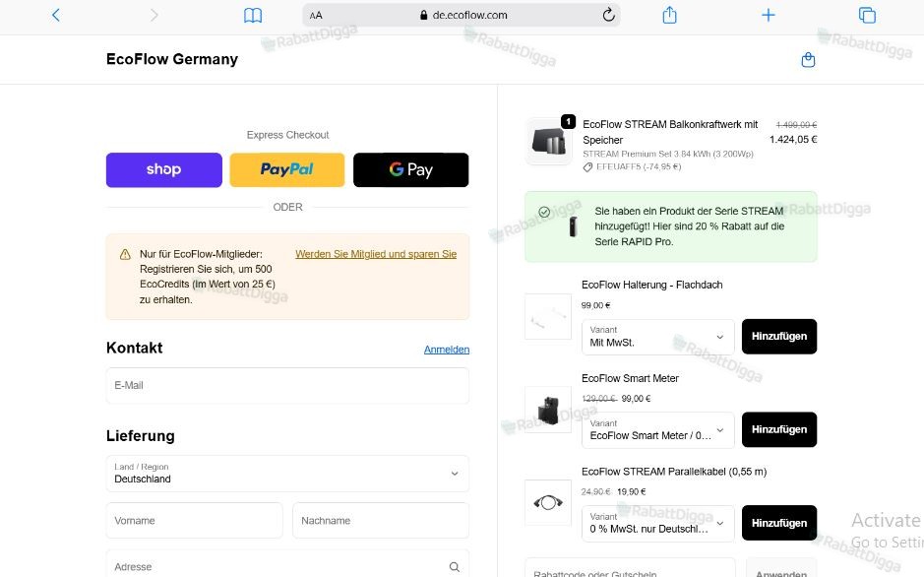924x577 pixels.
Task: Reload the page in address bar
Action: [x=609, y=15]
